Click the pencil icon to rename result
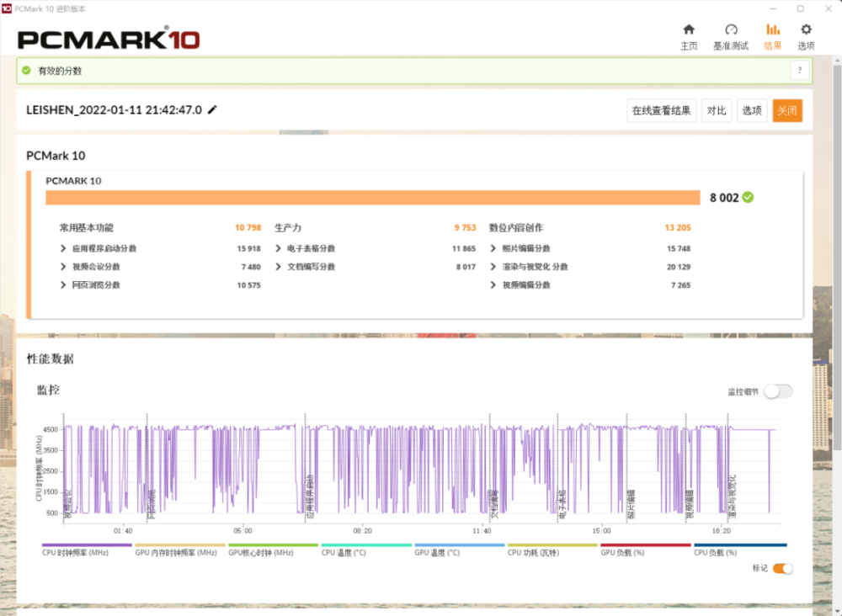The height and width of the screenshot is (616, 842). tap(213, 109)
